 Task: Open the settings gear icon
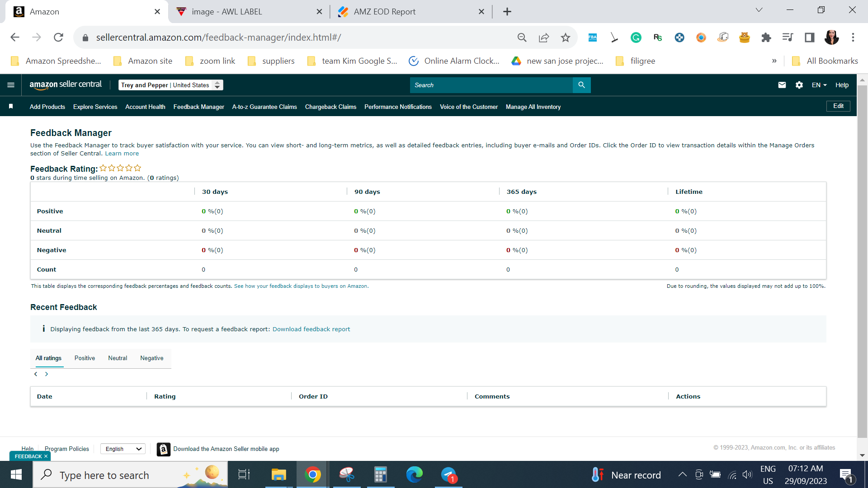pyautogui.click(x=799, y=85)
